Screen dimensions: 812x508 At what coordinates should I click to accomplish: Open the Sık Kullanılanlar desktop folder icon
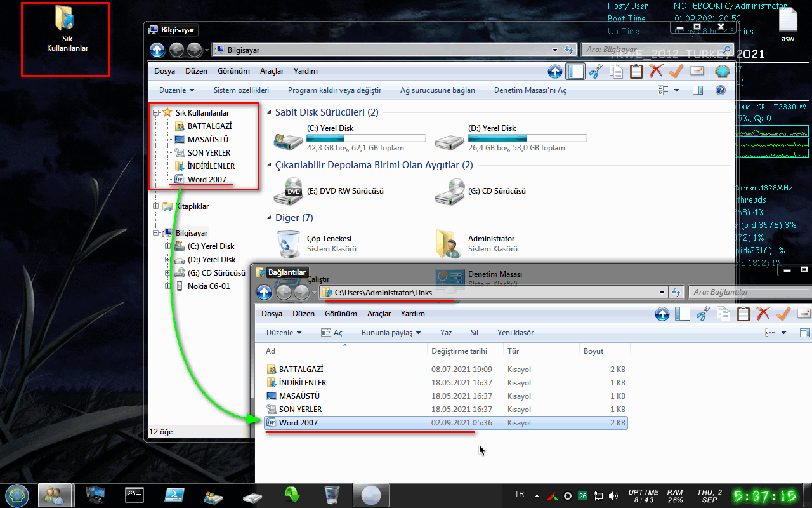(x=67, y=29)
